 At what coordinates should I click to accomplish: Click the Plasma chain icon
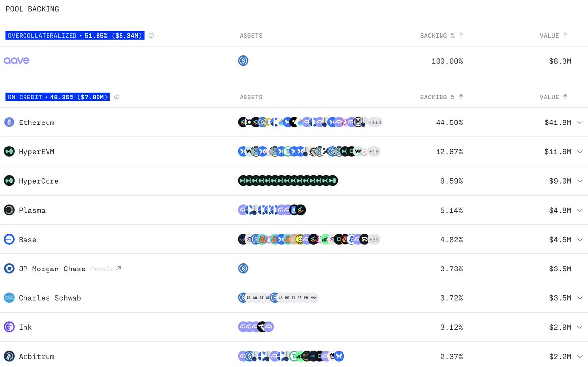click(9, 210)
